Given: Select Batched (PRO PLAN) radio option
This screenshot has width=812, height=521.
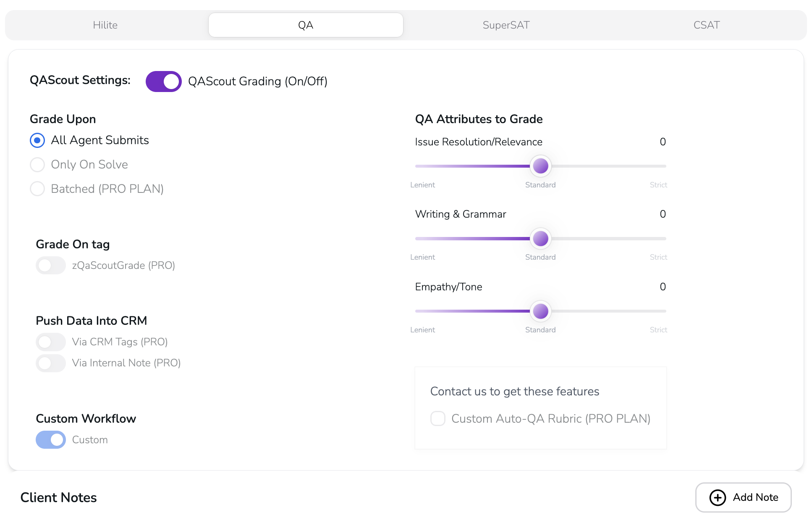Looking at the screenshot, I should [37, 189].
